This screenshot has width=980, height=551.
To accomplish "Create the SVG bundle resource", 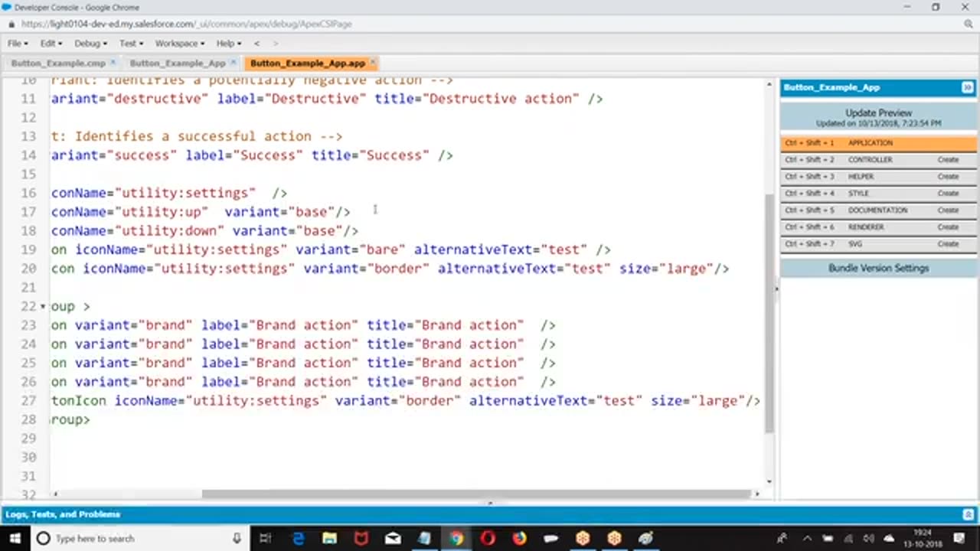I will (x=948, y=244).
